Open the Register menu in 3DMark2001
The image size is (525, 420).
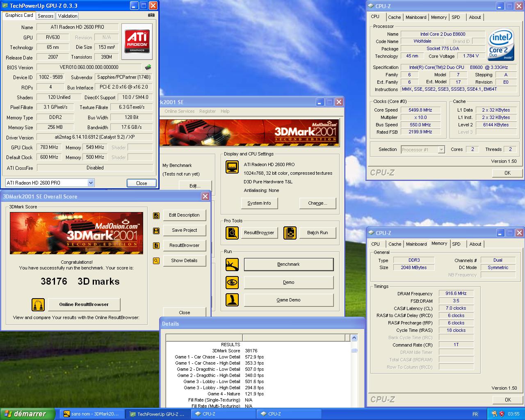pyautogui.click(x=208, y=111)
